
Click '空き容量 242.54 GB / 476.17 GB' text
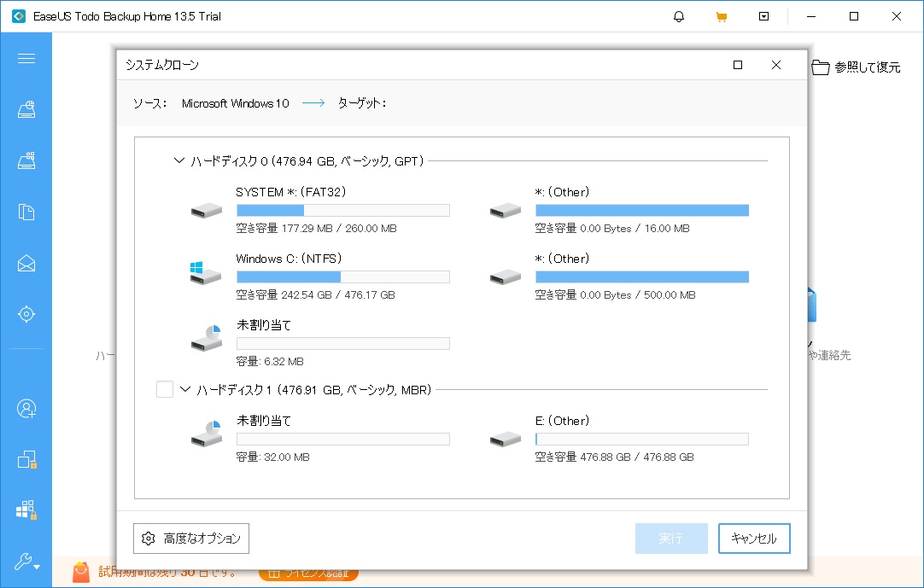[x=315, y=295]
